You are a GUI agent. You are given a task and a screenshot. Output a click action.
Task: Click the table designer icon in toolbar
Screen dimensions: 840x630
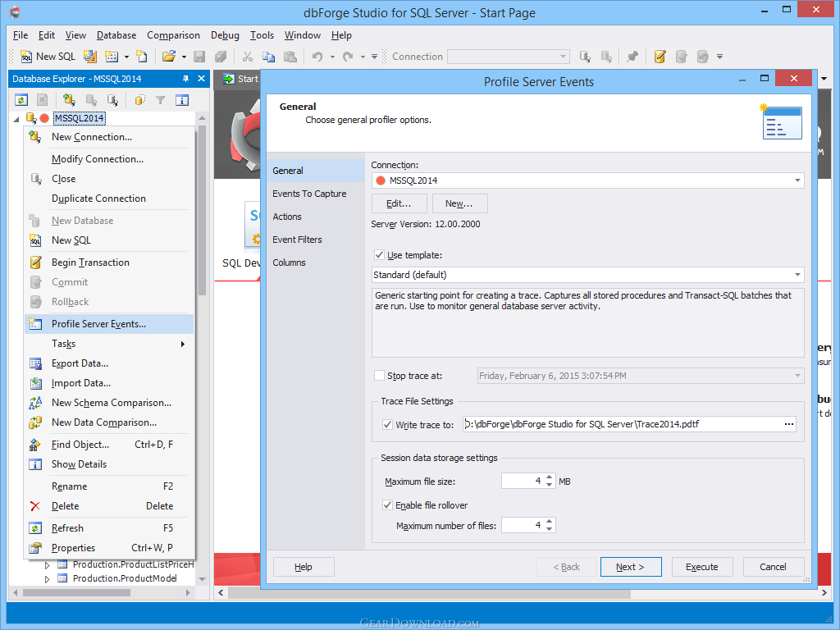[111, 57]
